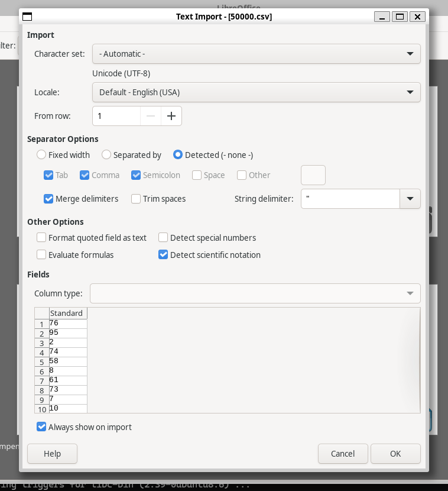Minimize the Text Import dialog
Viewport: 448px width, 491px height.
coord(382,17)
